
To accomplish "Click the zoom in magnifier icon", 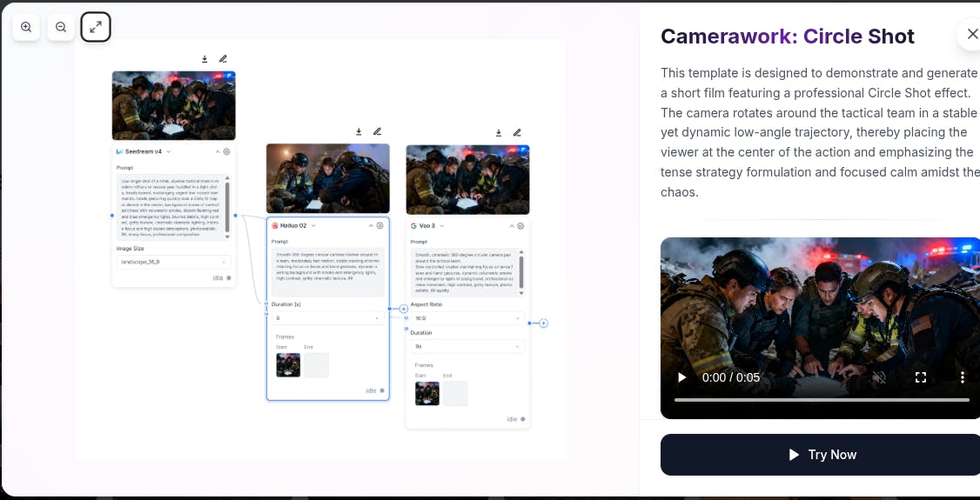I will 26,27.
